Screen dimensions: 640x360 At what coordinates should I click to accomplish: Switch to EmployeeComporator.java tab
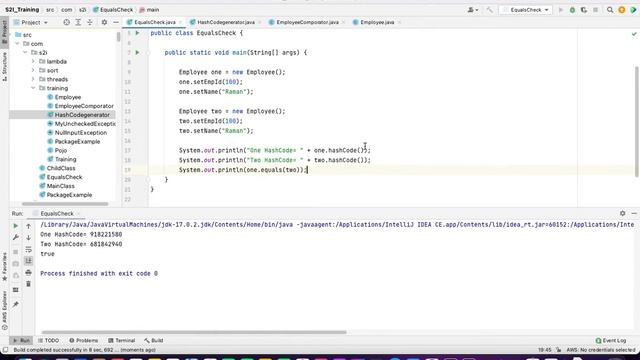[x=307, y=22]
